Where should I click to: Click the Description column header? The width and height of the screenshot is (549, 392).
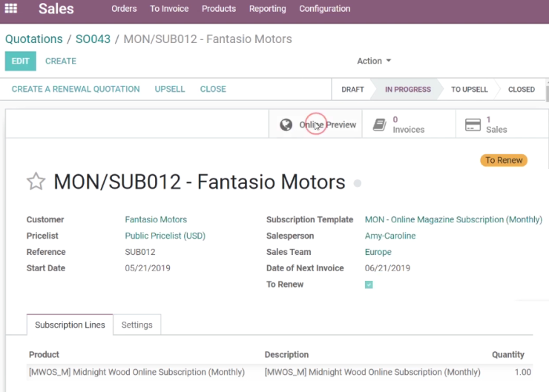(286, 355)
